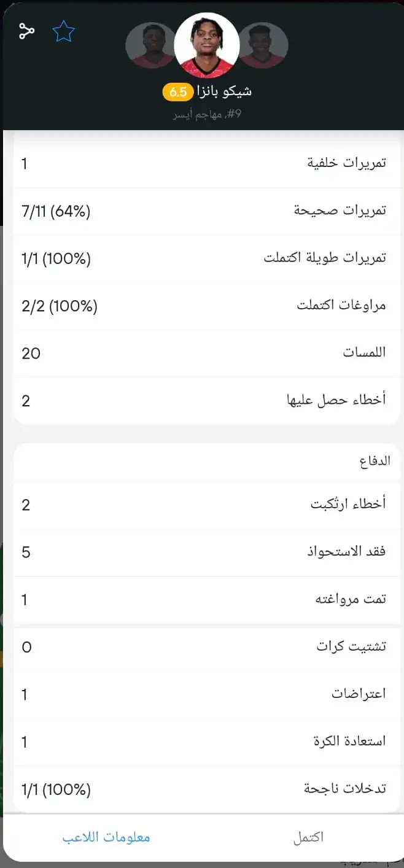Select the اعتراضات stat row
Viewport: 404px width, 868px height.
pos(203,693)
